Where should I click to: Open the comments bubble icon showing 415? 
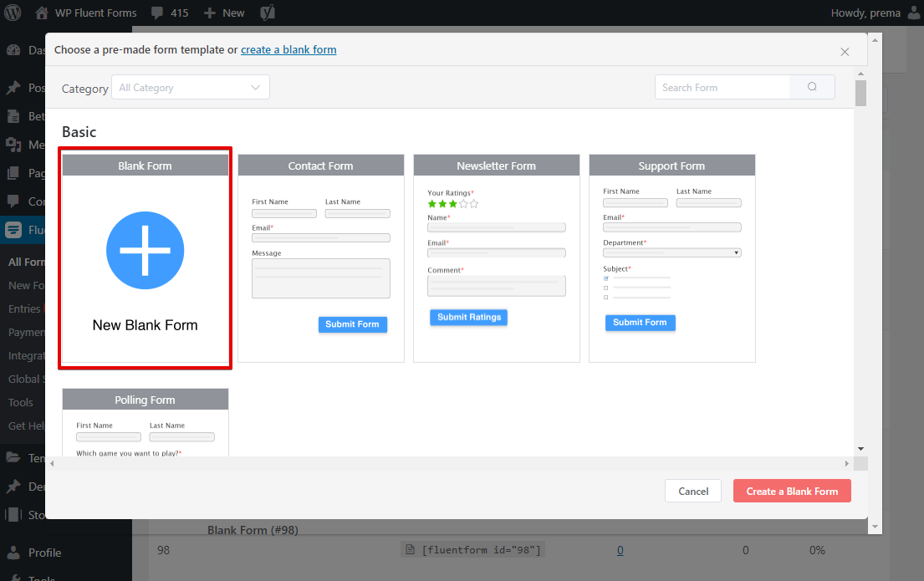pos(156,13)
